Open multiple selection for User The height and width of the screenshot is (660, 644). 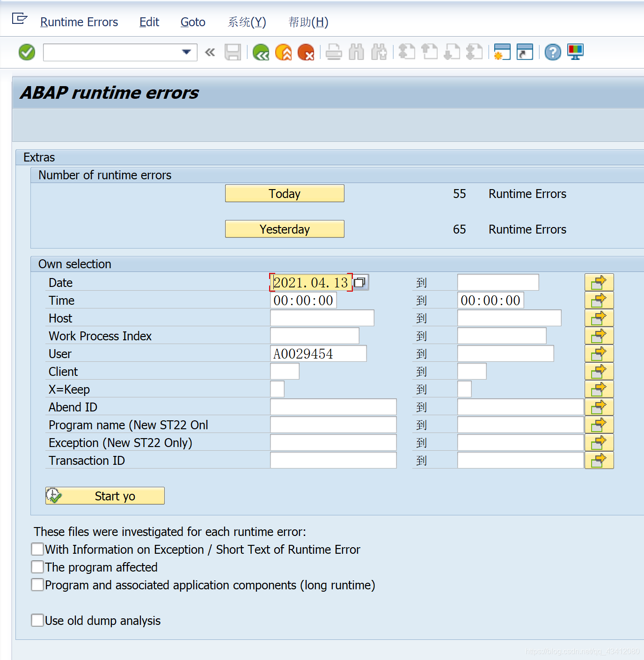(x=599, y=353)
